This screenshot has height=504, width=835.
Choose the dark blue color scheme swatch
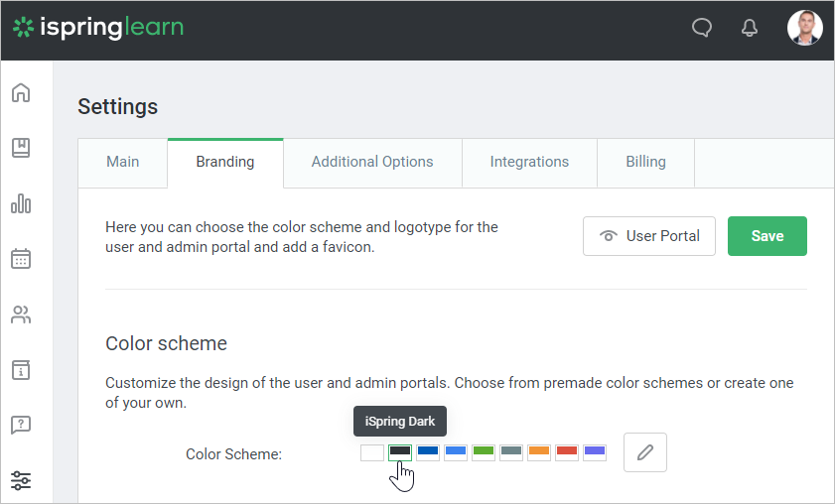(x=428, y=452)
